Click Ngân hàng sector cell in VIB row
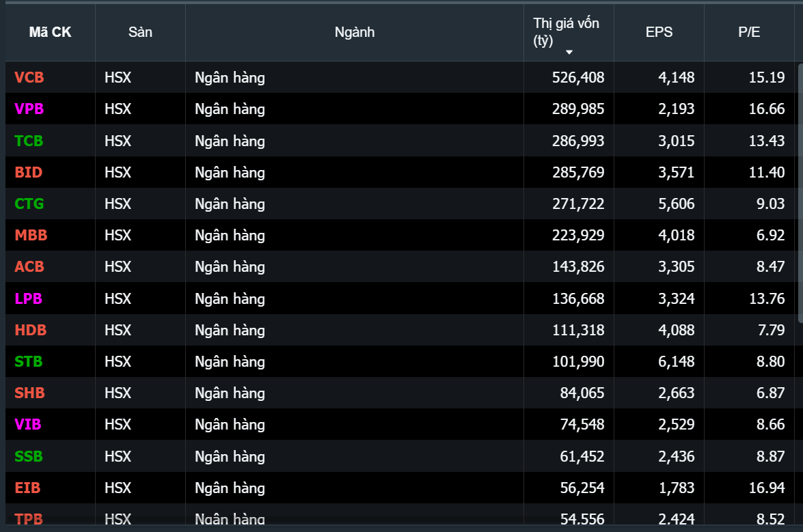The height and width of the screenshot is (532, 803). pyautogui.click(x=230, y=425)
